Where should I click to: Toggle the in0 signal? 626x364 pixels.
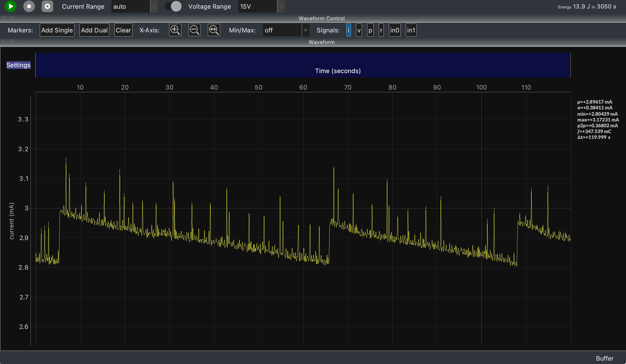click(x=395, y=30)
